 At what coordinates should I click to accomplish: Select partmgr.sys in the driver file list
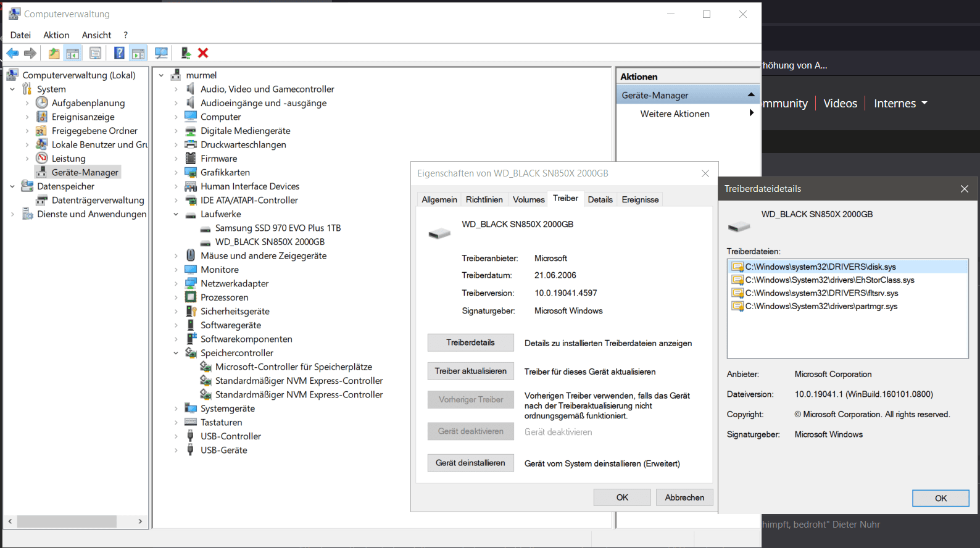point(821,306)
